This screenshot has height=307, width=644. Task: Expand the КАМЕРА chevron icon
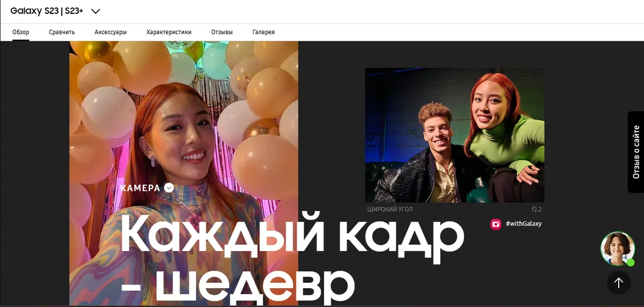[x=169, y=188]
